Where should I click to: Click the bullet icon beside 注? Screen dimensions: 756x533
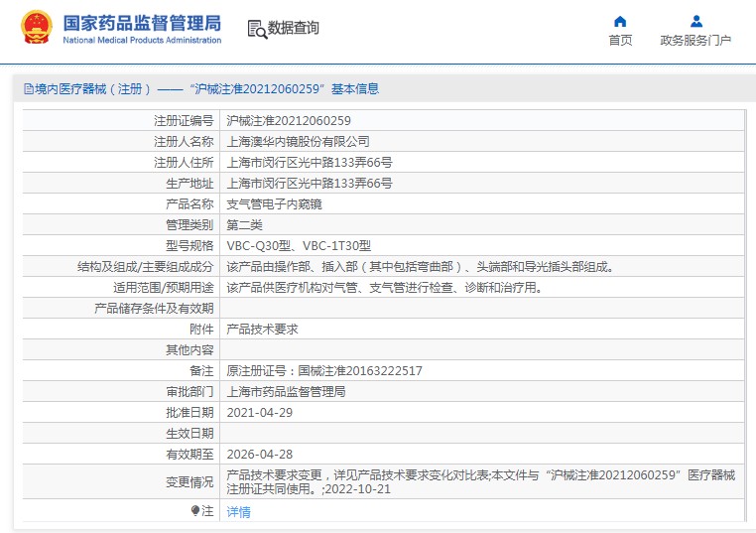(x=195, y=511)
